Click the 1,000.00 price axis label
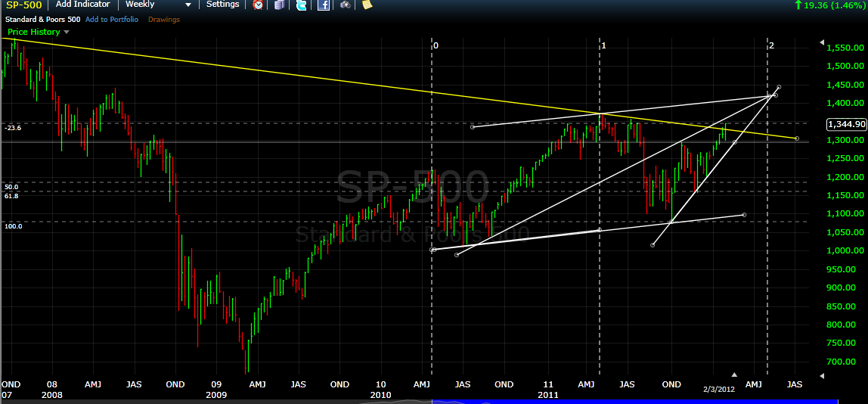The width and height of the screenshot is (868, 404). click(845, 250)
